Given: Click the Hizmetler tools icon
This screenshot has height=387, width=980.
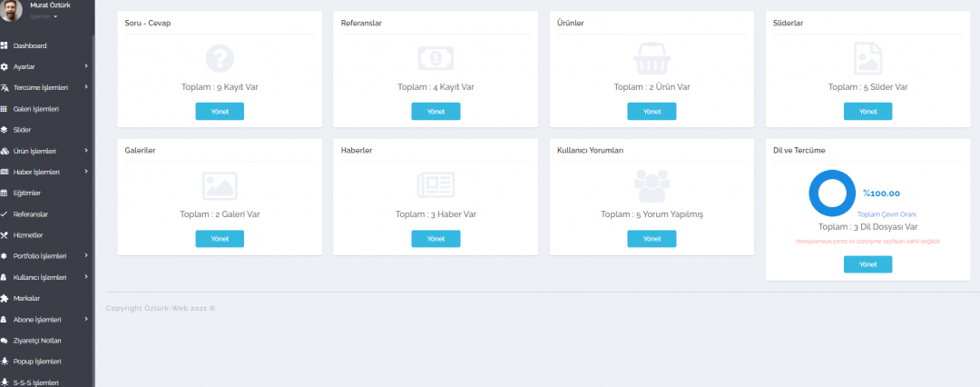Looking at the screenshot, I should pyautogui.click(x=4, y=234).
